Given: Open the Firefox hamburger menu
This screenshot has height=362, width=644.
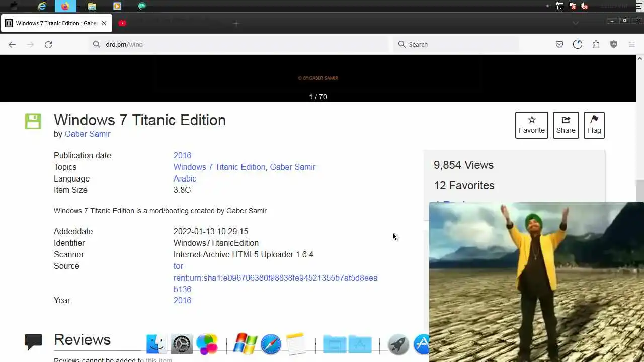Looking at the screenshot, I should [x=632, y=44].
